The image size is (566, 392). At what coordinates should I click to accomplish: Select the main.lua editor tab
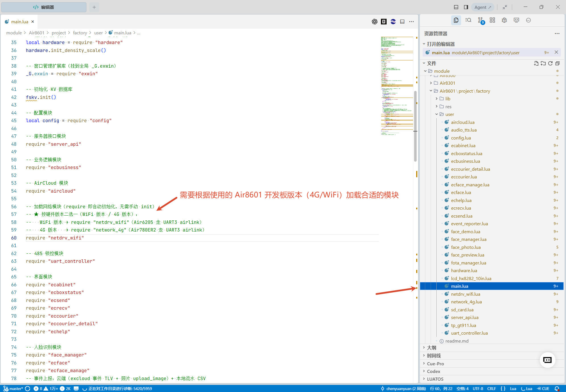tap(19, 22)
